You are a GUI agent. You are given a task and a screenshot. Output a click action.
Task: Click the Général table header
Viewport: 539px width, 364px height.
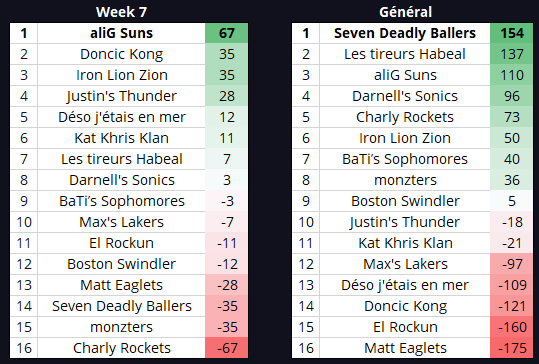click(x=405, y=12)
